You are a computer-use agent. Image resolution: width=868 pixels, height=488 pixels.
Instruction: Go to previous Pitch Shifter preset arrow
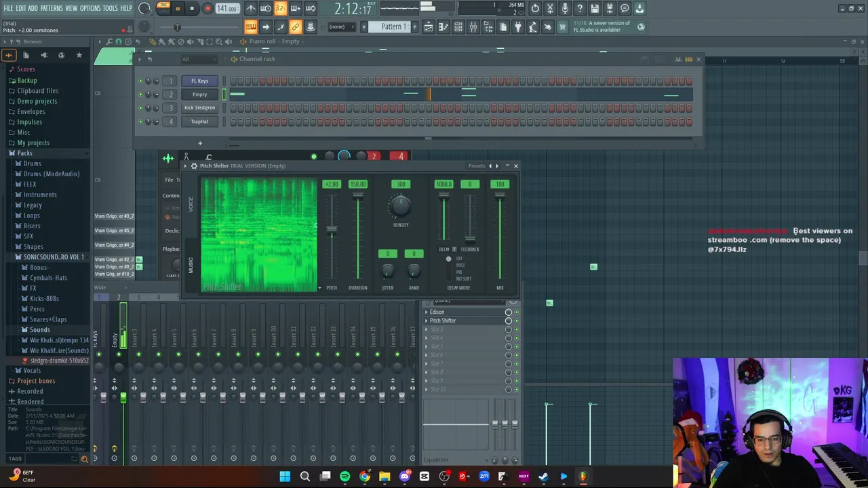(491, 166)
